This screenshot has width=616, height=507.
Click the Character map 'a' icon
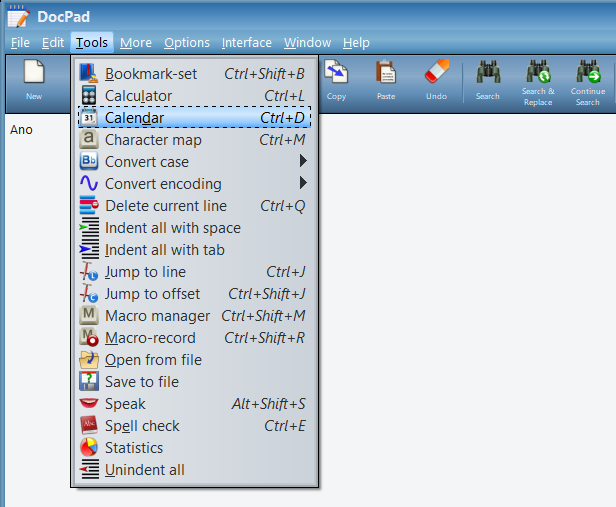coord(89,139)
